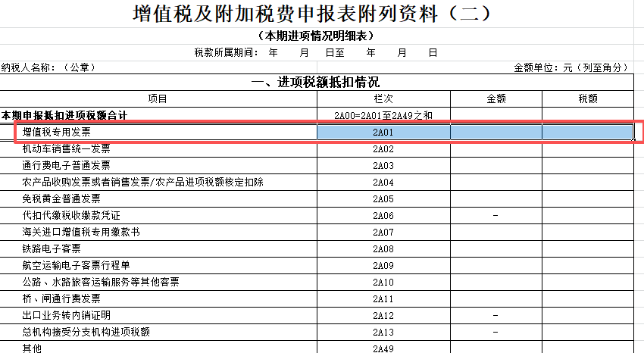644x353 pixels.
Task: Click the 2A07 cell
Action: pyautogui.click(x=383, y=233)
